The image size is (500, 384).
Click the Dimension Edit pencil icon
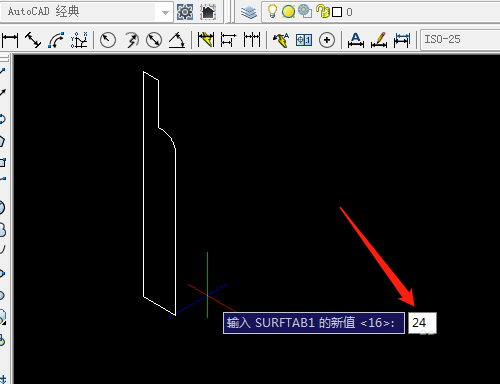click(x=379, y=40)
